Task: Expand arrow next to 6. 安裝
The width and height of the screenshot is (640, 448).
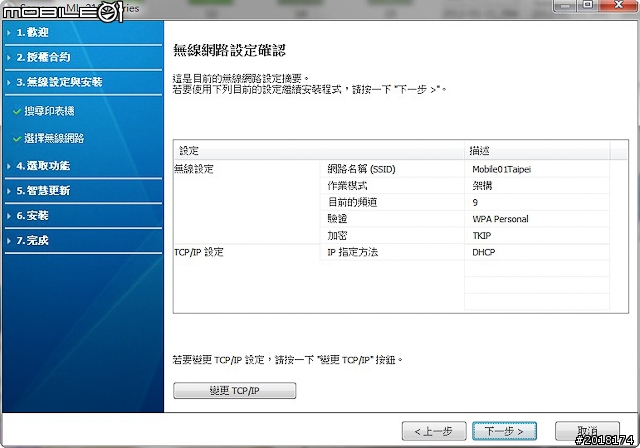Action: click(x=9, y=216)
